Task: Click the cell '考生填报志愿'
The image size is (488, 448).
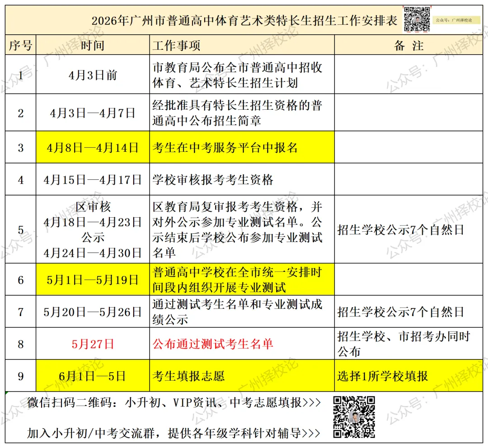Action: (242, 376)
